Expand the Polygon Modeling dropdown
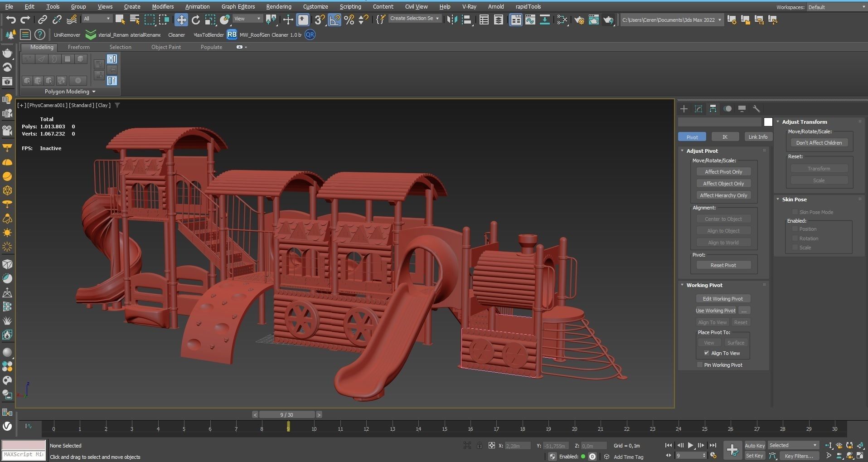 click(70, 92)
